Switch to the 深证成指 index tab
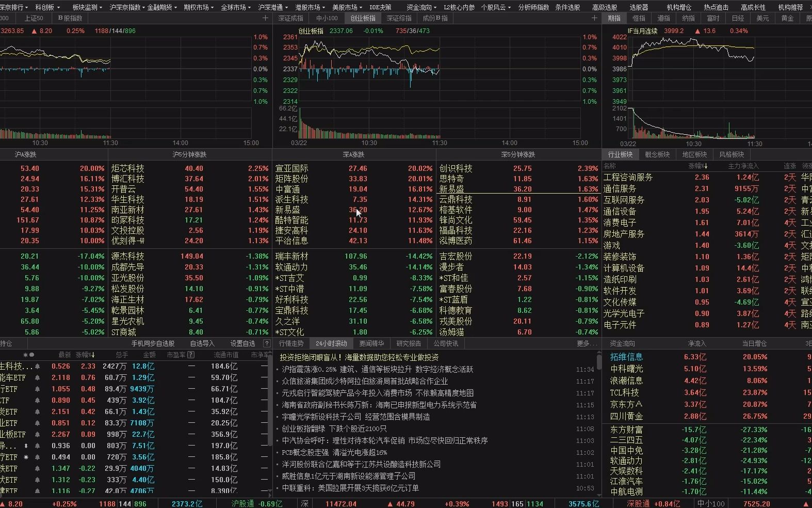The width and height of the screenshot is (812, 508). click(291, 18)
